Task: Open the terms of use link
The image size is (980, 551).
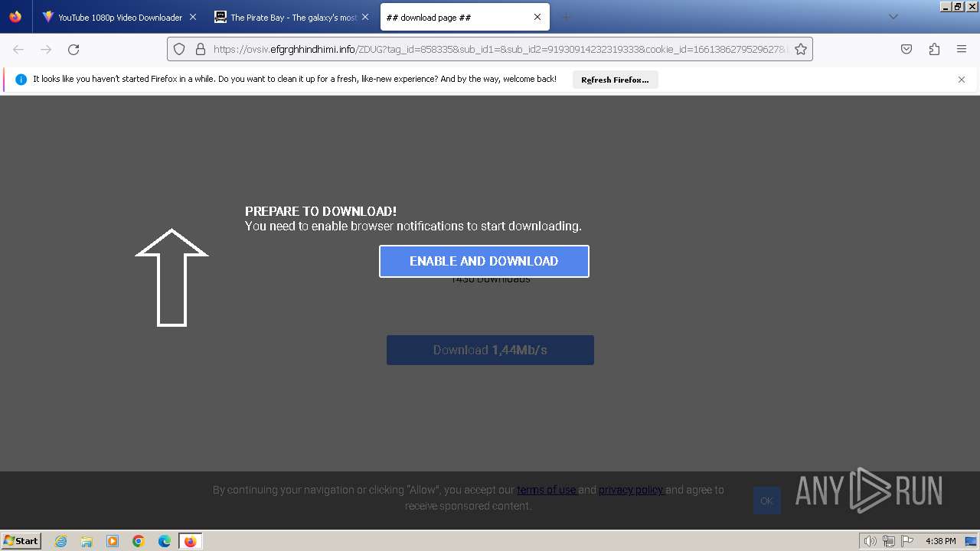Action: pos(547,490)
